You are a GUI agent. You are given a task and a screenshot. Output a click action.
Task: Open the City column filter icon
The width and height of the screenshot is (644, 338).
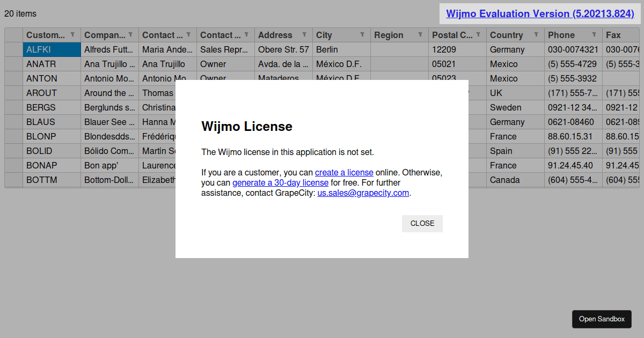[x=362, y=34]
